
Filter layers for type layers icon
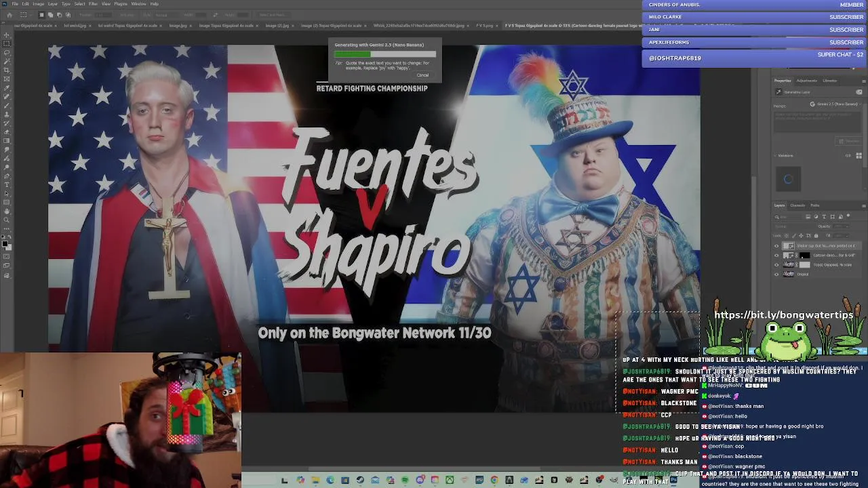click(x=824, y=217)
